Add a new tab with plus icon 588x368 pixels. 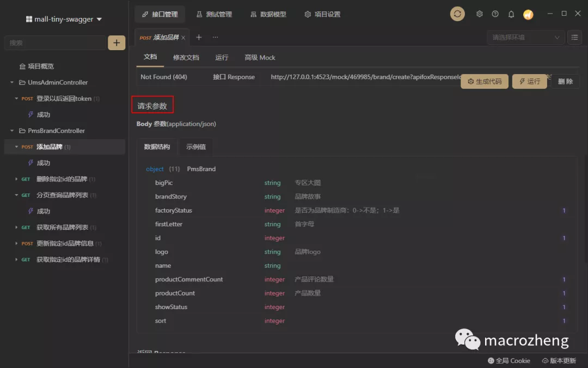coord(199,37)
